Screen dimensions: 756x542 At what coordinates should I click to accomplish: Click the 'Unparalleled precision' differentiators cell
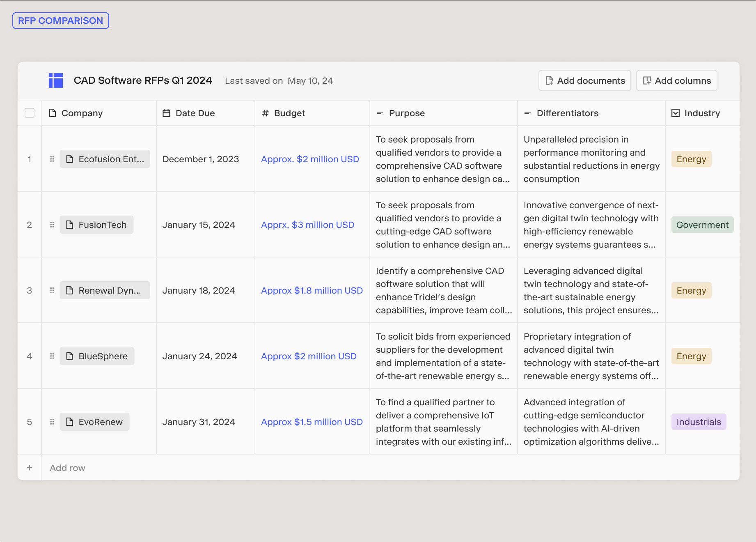point(591,159)
